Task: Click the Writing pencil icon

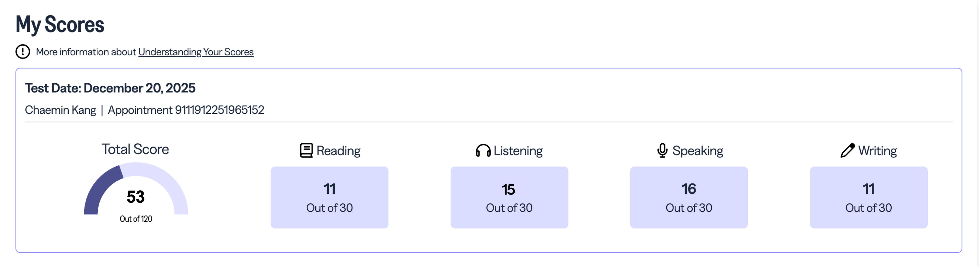Action: (848, 150)
